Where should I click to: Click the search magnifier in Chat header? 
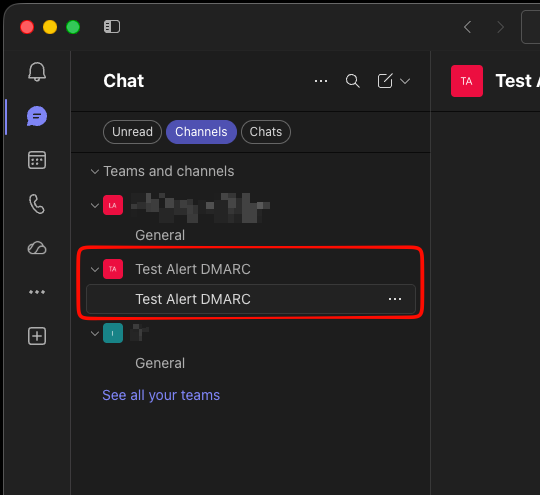[353, 81]
